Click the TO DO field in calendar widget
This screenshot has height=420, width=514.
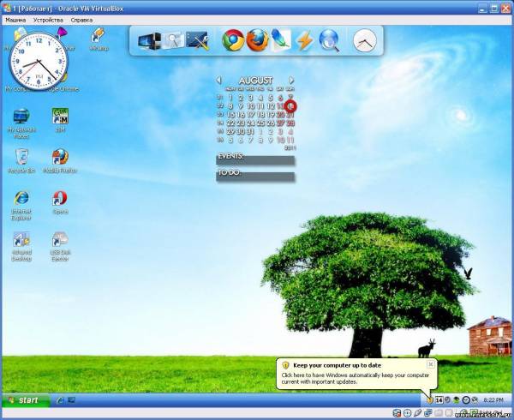coord(255,177)
